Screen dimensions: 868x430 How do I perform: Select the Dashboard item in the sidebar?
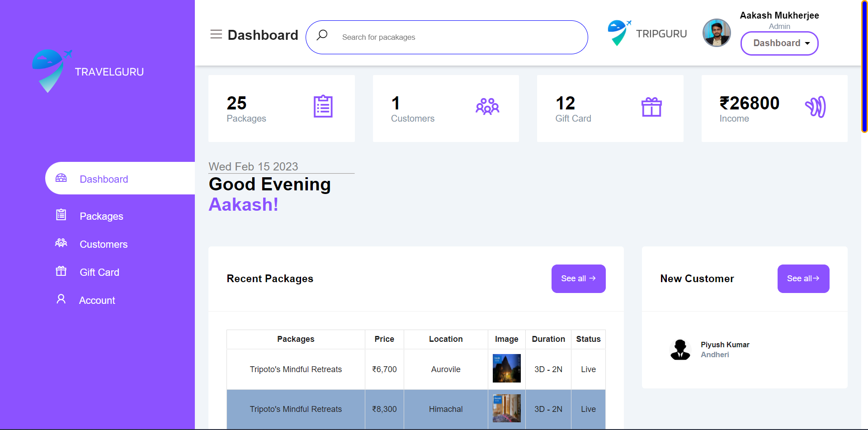click(x=104, y=179)
